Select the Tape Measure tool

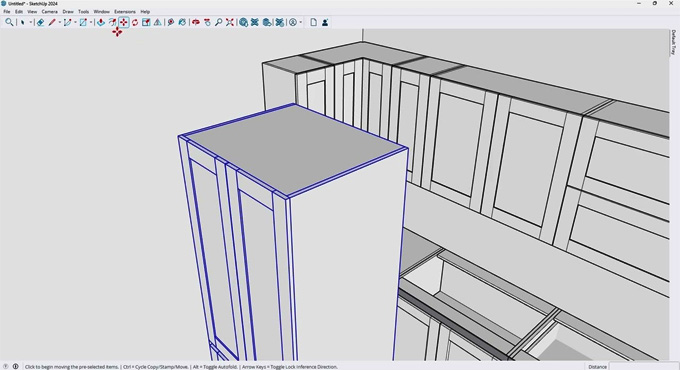(170, 22)
